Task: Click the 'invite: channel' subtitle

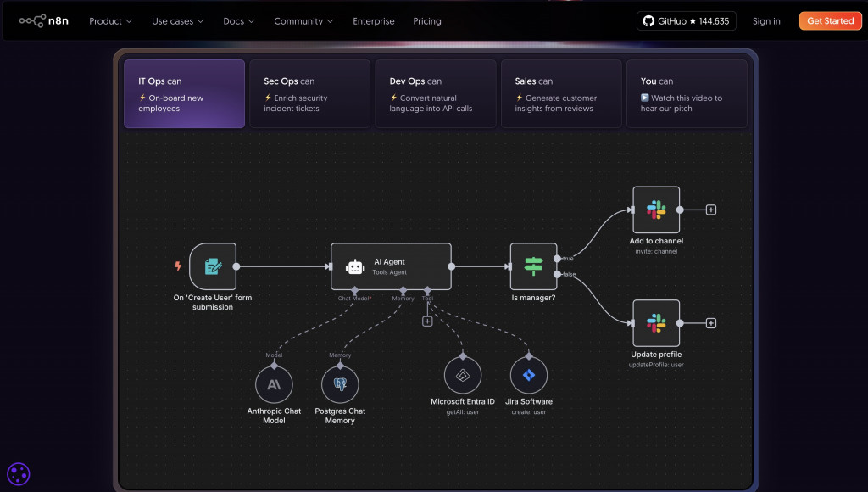Action: (656, 252)
